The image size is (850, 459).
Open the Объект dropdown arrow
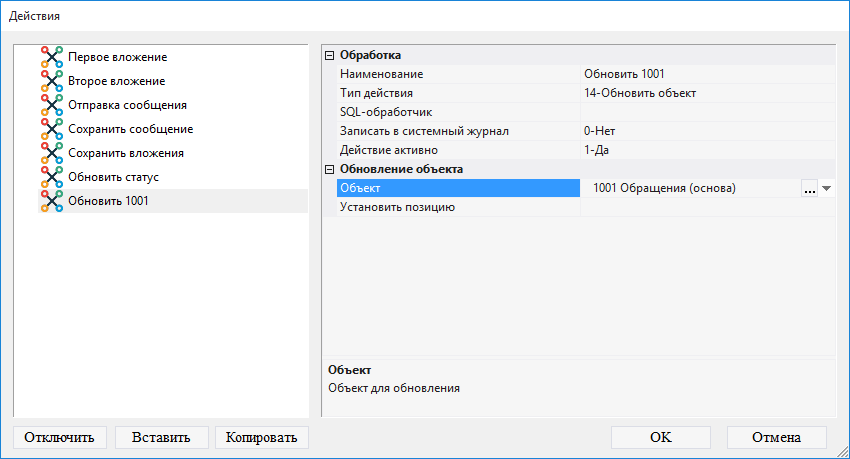[827, 189]
